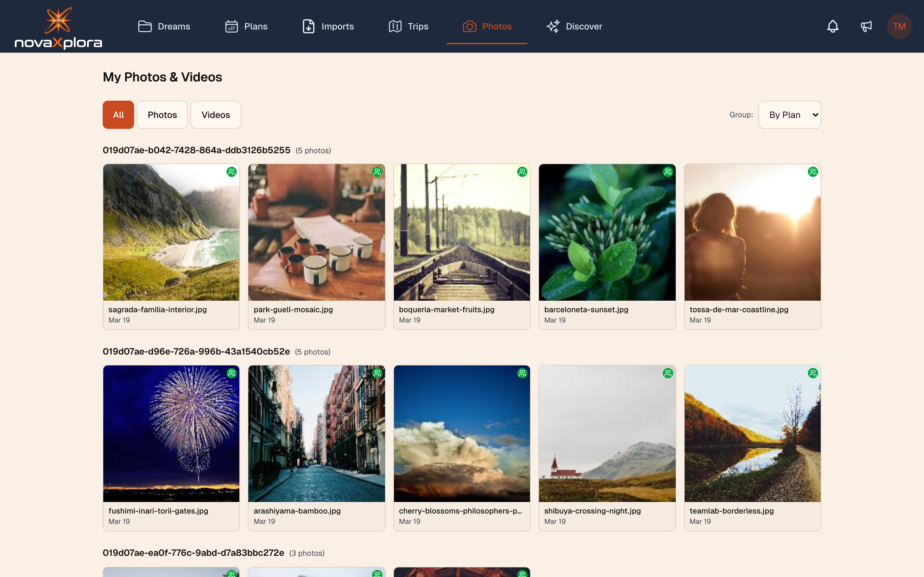This screenshot has width=924, height=577.
Task: Enable the Videos filter
Action: coord(215,114)
